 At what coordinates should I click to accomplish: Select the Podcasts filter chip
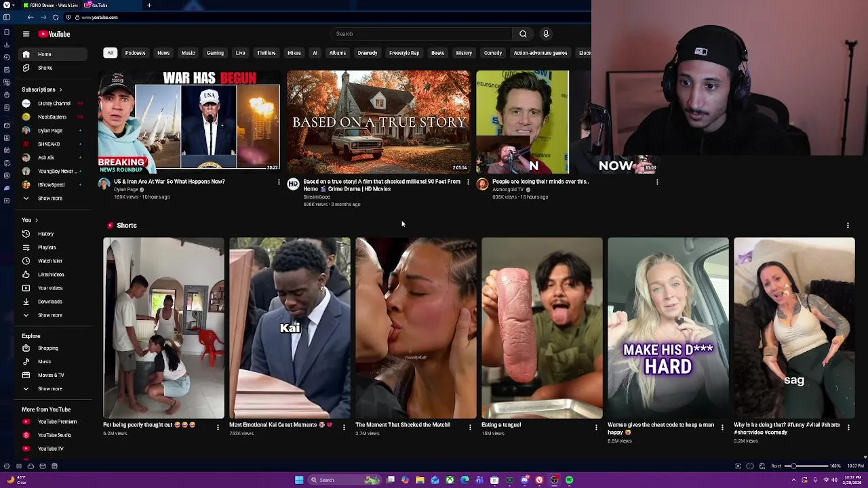tap(135, 53)
